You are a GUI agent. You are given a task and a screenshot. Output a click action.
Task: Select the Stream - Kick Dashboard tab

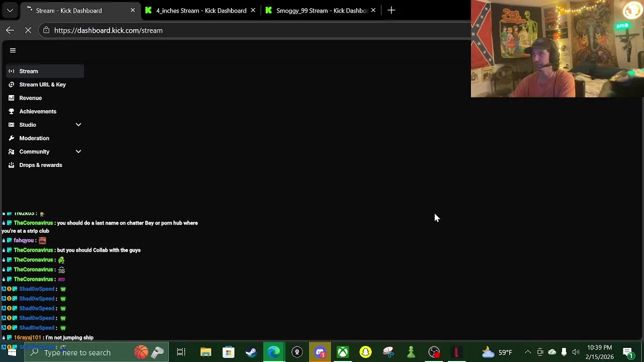point(79,11)
